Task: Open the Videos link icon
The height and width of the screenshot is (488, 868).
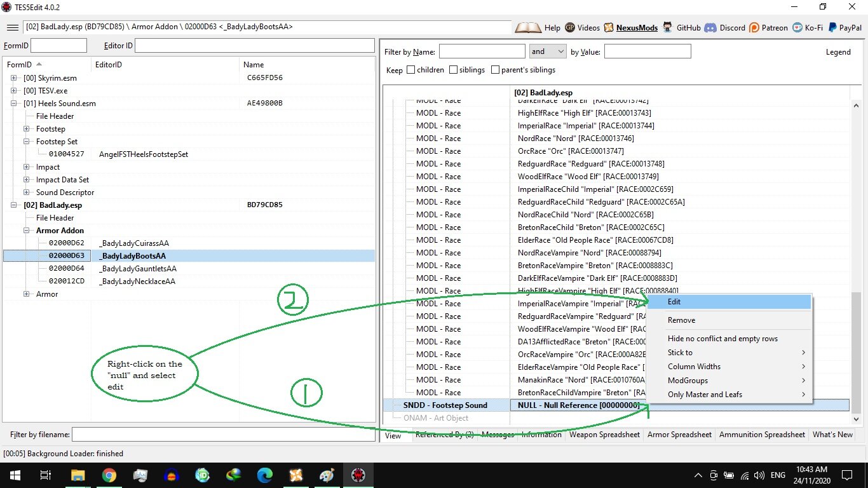Action: (570, 27)
